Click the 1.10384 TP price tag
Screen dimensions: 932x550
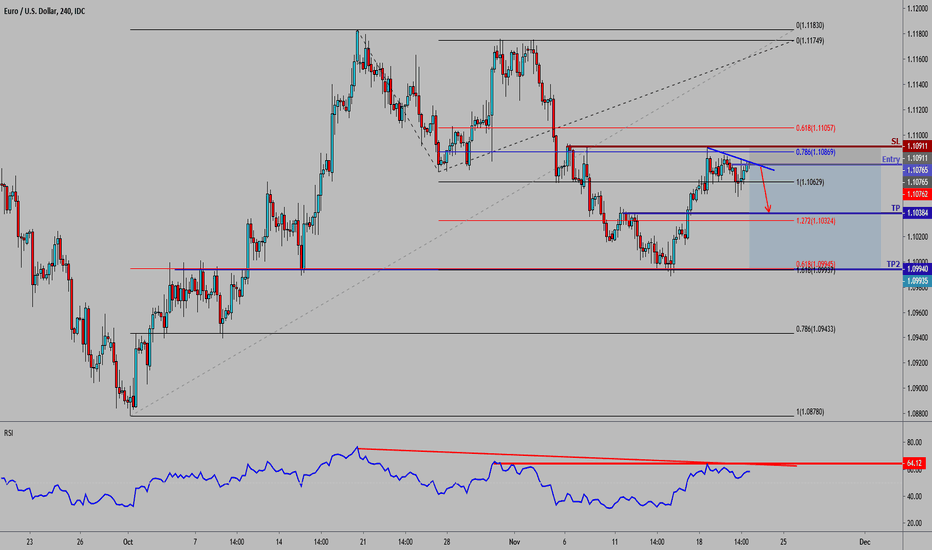[917, 214]
